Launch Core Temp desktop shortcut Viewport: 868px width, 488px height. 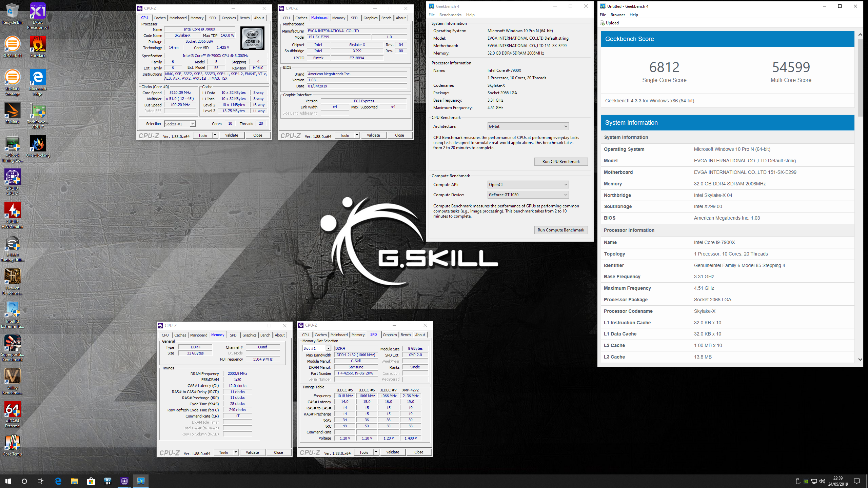12,445
